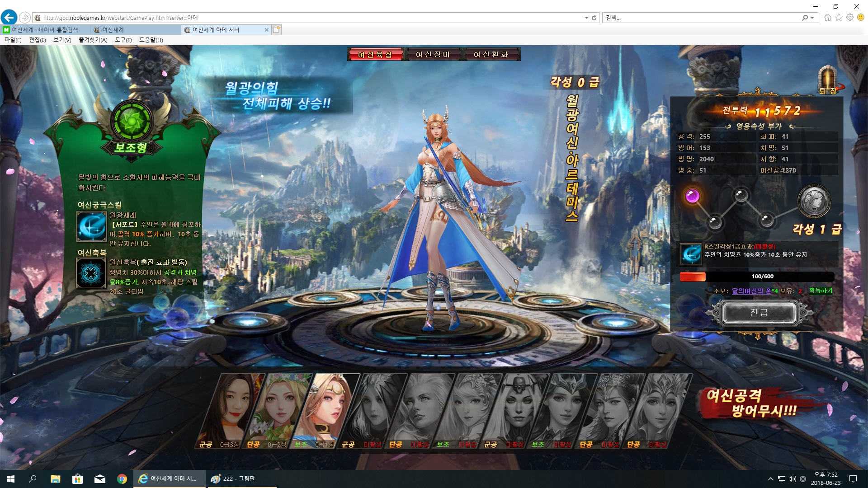Show hidden system tray icons
868x488 pixels.
(770, 479)
